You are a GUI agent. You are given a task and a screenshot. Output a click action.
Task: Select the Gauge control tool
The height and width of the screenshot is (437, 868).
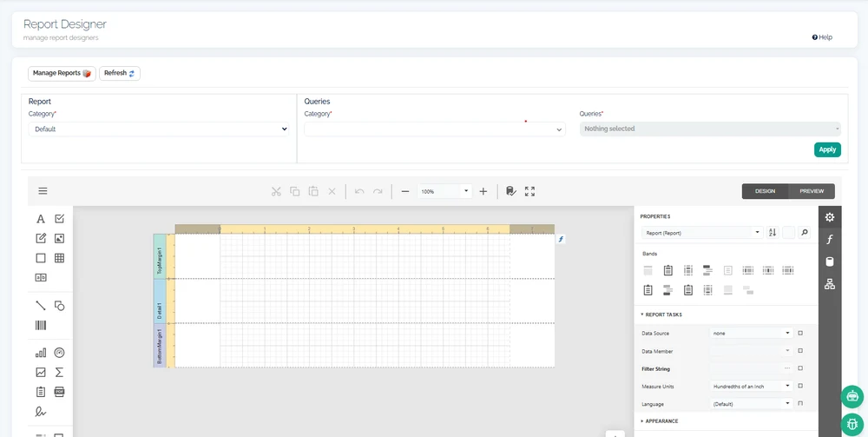coord(59,353)
